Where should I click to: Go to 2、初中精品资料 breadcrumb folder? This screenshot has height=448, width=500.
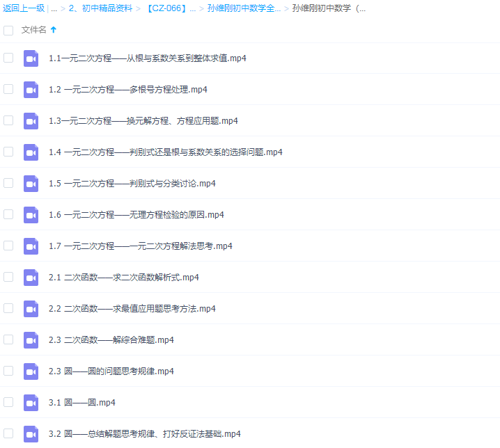(100, 9)
